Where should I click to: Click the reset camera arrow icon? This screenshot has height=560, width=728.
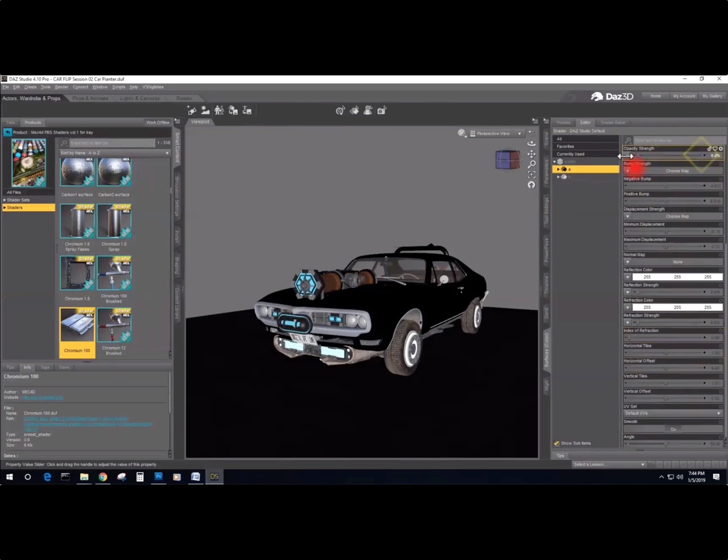click(x=531, y=185)
